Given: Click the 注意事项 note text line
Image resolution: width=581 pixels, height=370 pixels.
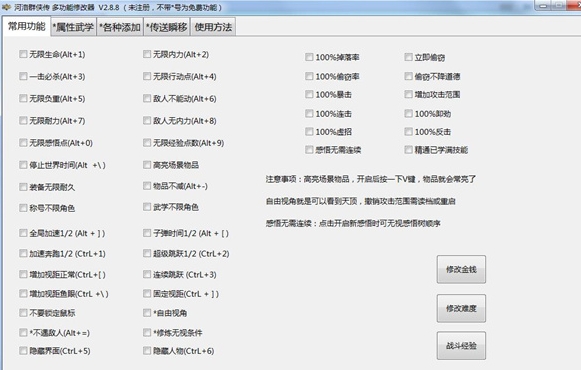Looking at the screenshot, I should click(x=371, y=179).
